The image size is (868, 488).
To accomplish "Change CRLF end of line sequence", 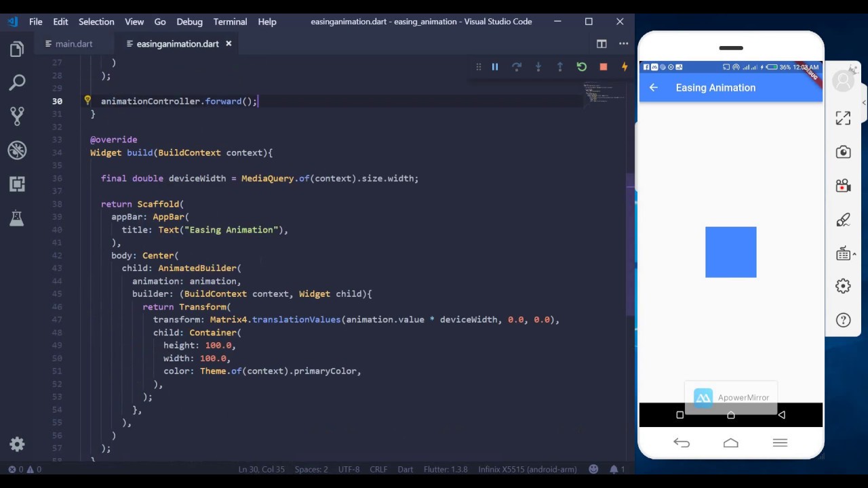I will [378, 469].
